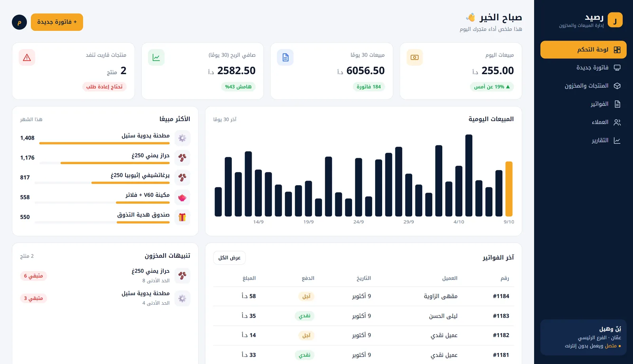Screen dimensions: 633x364
Task: Click the 184 فاتورة badge
Action: click(369, 87)
